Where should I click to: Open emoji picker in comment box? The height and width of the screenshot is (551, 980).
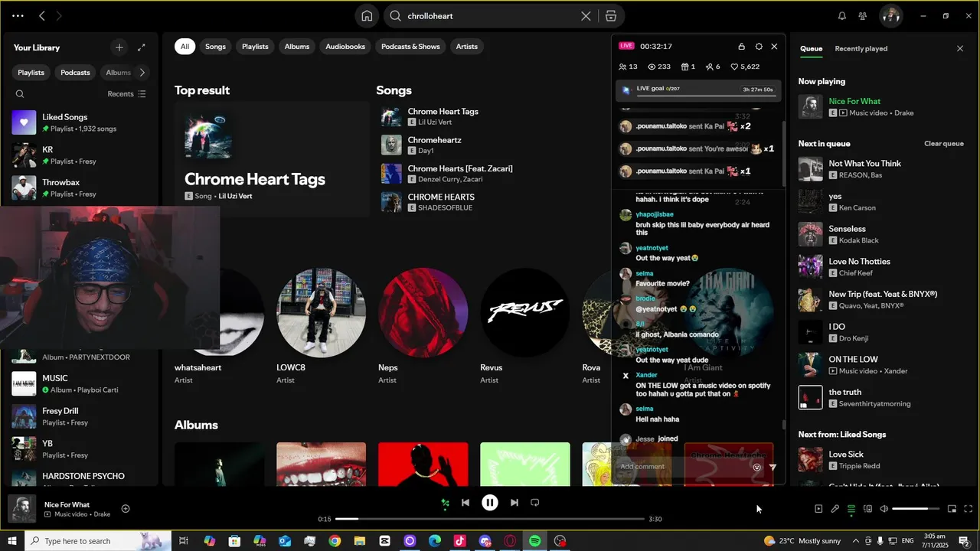(757, 467)
